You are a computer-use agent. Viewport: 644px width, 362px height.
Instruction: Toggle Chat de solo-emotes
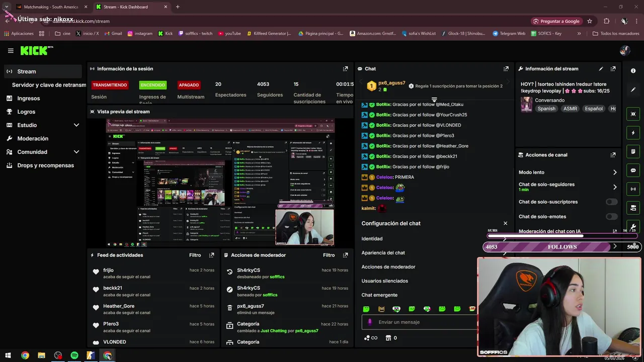coord(611,217)
